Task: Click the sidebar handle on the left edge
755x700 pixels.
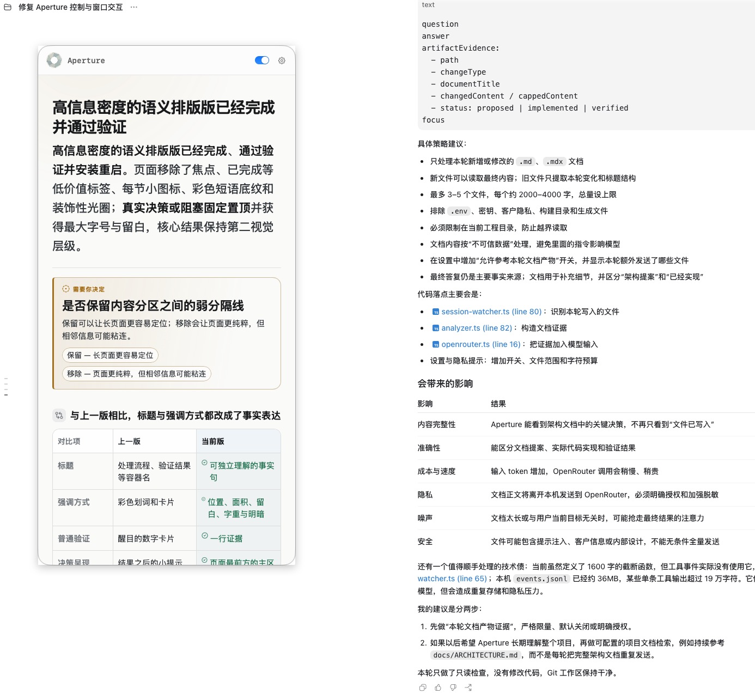Action: [x=6, y=386]
